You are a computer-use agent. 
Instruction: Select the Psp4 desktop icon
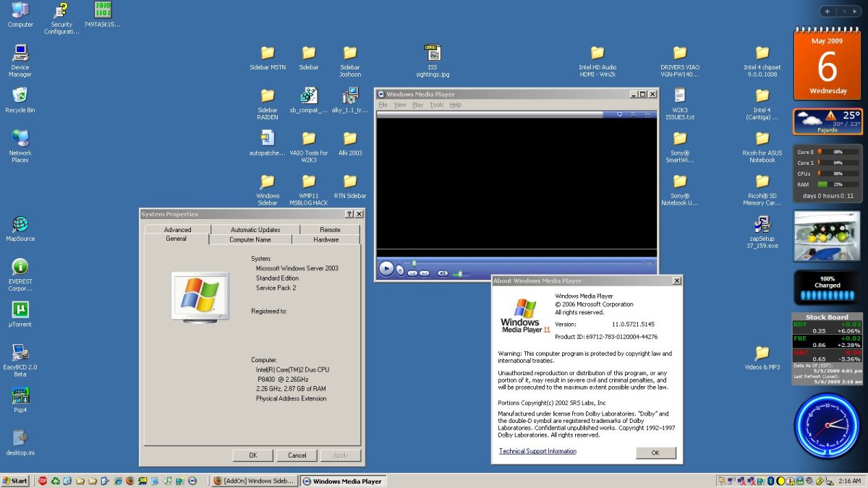[x=20, y=400]
